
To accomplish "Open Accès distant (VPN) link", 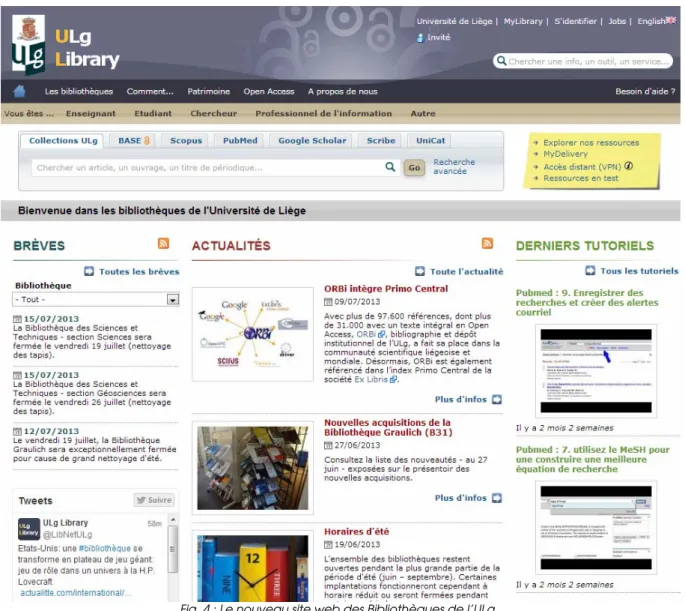I will coord(582,167).
